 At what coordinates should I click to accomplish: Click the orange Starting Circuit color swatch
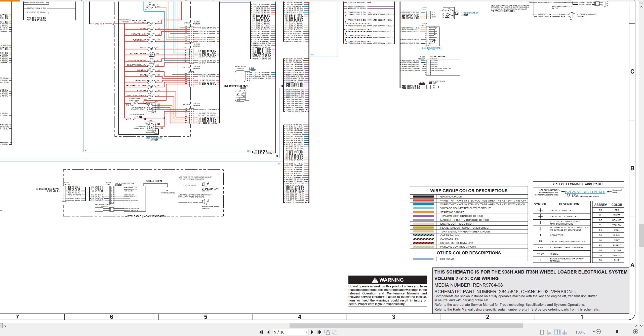423,212
